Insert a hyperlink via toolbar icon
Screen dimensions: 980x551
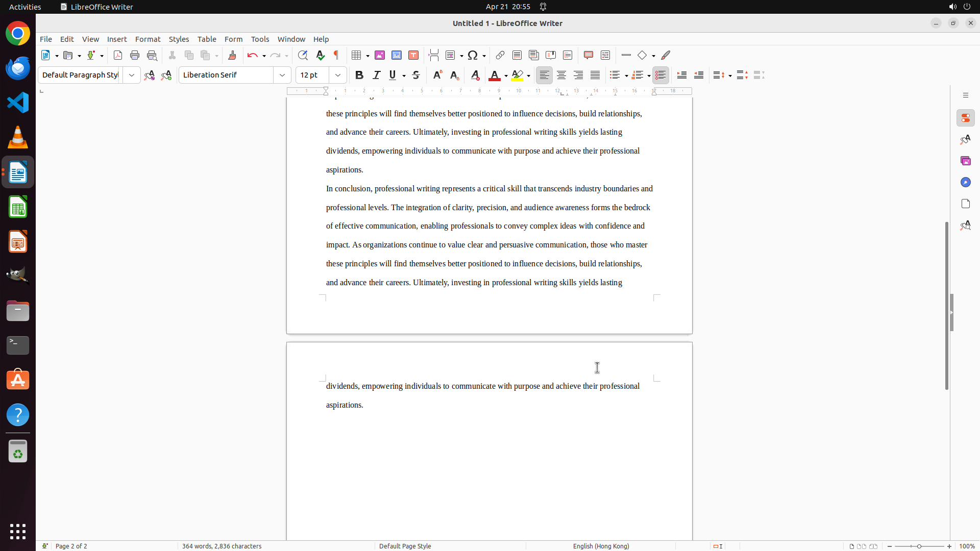pyautogui.click(x=500, y=55)
